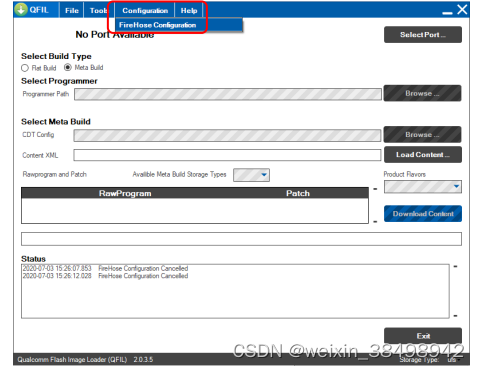Click the Patch column header

point(298,193)
